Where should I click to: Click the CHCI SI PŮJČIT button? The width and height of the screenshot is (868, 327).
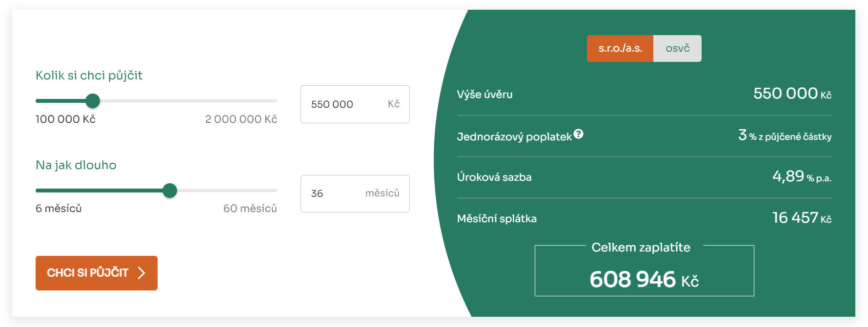(96, 273)
